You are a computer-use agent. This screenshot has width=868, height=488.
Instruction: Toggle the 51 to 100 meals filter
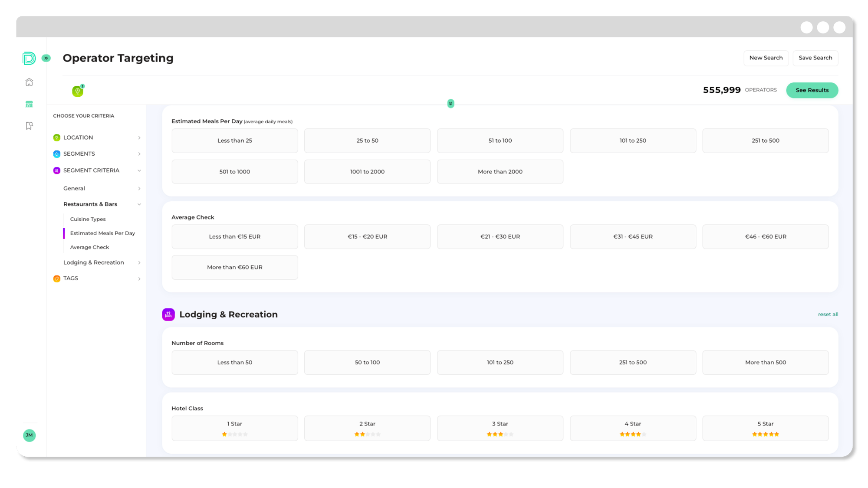[x=500, y=141]
